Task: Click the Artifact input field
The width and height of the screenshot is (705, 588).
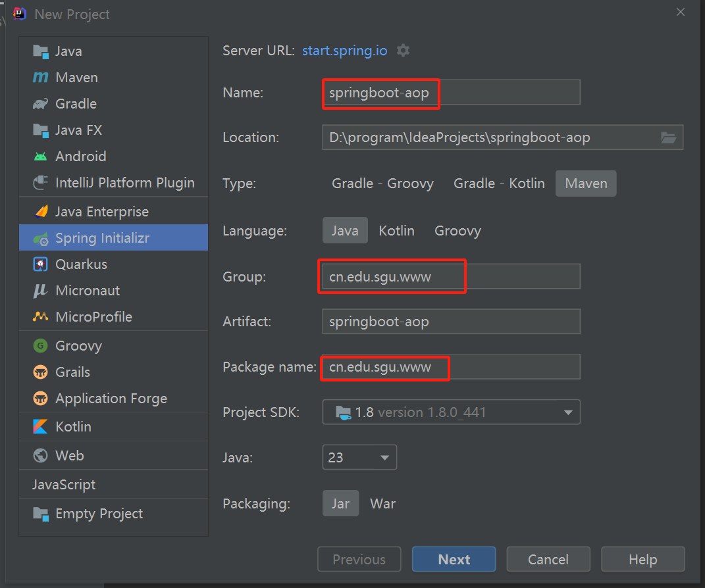Action: tap(452, 322)
